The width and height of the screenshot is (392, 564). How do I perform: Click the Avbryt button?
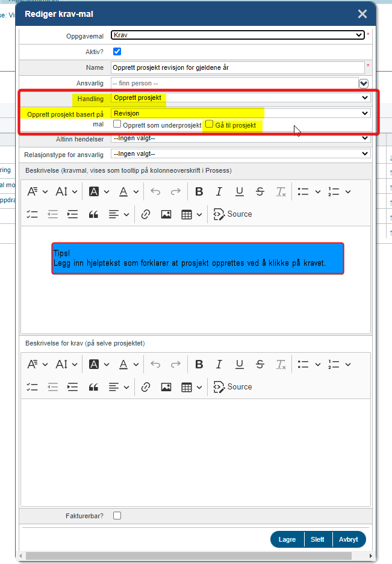click(x=348, y=539)
